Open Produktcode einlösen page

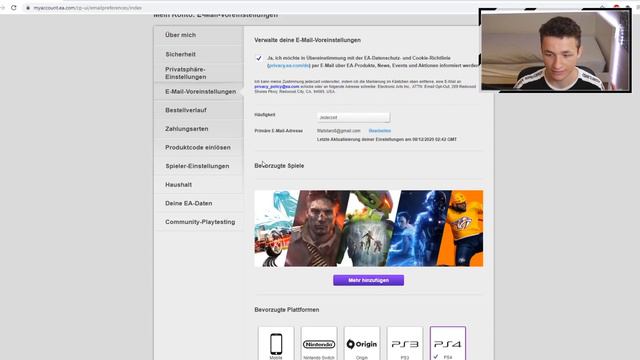tap(198, 147)
